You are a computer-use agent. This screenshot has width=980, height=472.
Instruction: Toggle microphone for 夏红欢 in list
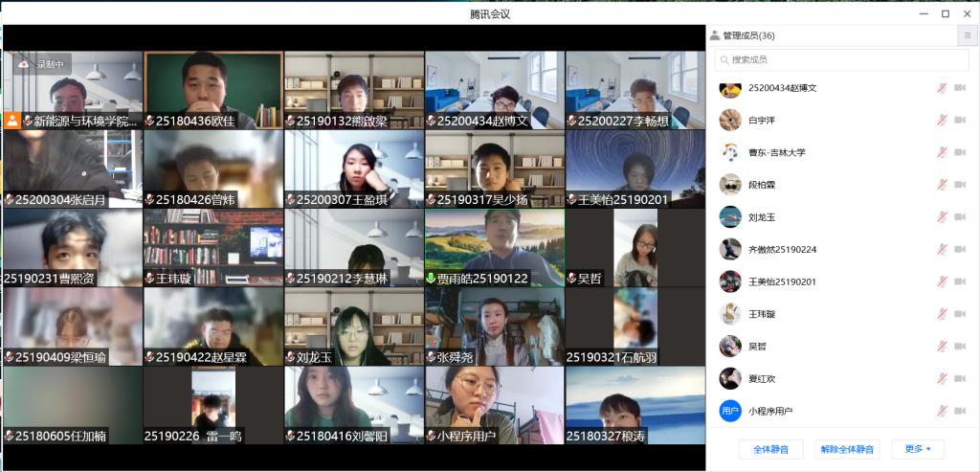pos(942,378)
